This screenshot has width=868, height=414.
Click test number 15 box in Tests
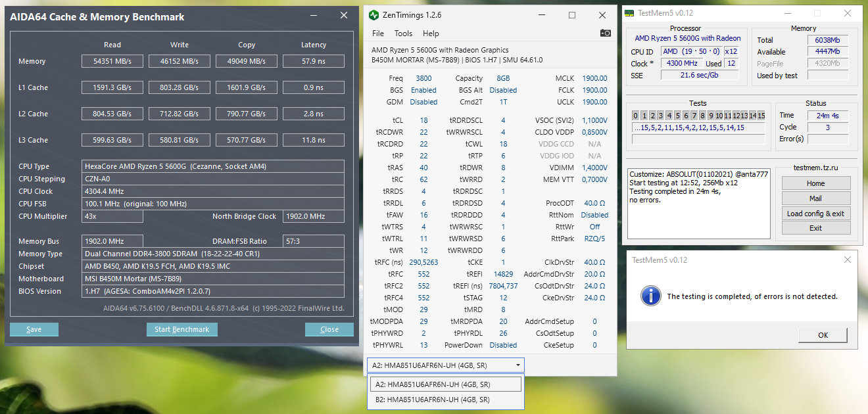click(x=761, y=116)
